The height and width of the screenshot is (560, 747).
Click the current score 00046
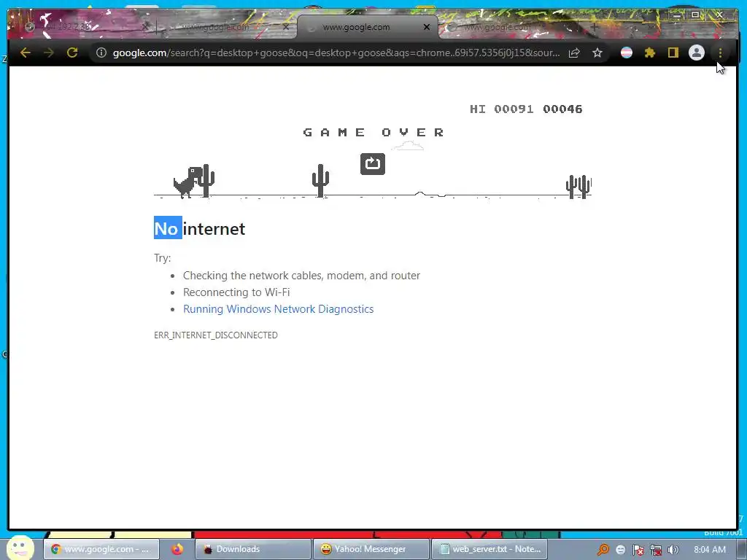click(562, 109)
